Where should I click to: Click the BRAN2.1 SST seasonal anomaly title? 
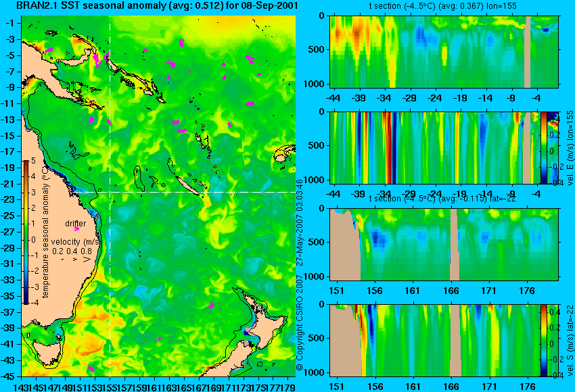pyautogui.click(x=157, y=5)
